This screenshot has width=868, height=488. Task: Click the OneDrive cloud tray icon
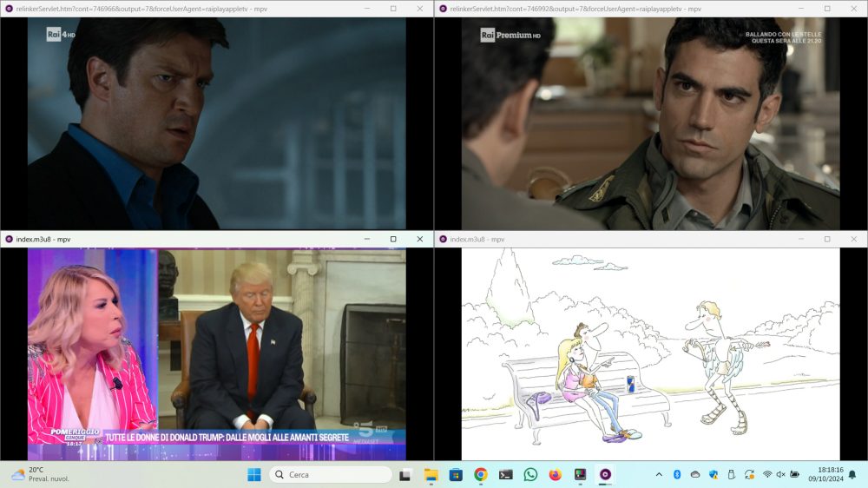pos(695,475)
